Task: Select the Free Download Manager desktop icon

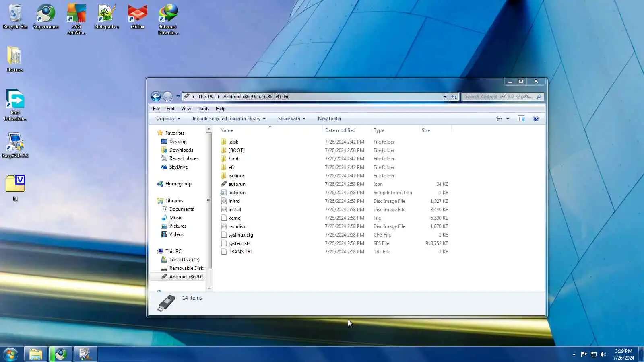Action: pos(15,105)
